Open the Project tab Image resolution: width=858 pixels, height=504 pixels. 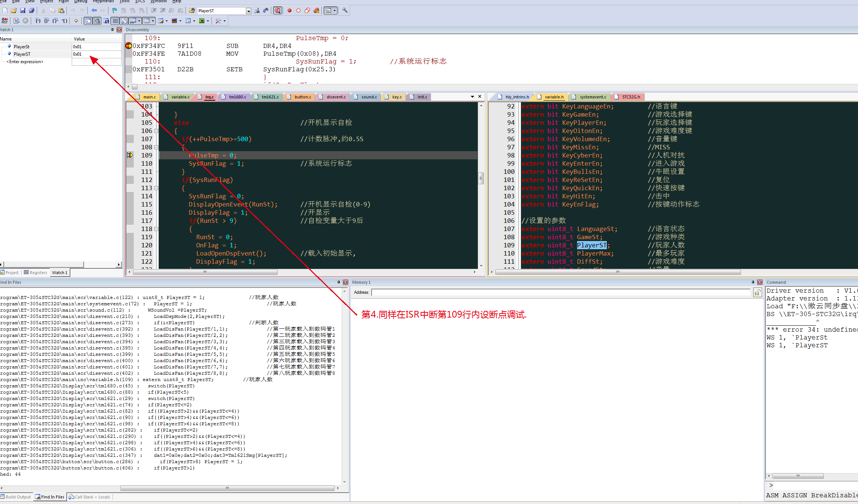(10, 273)
